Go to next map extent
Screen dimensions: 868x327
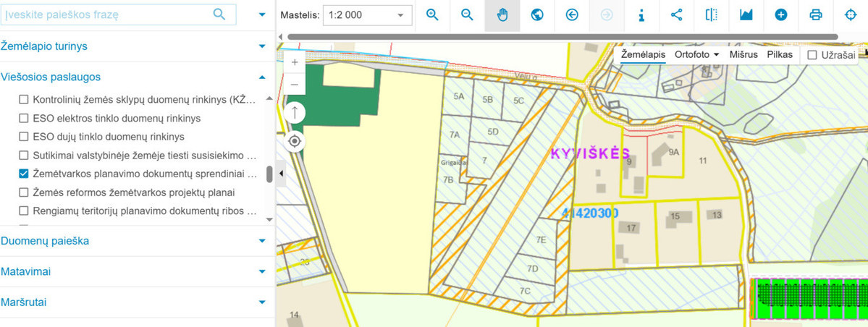607,15
